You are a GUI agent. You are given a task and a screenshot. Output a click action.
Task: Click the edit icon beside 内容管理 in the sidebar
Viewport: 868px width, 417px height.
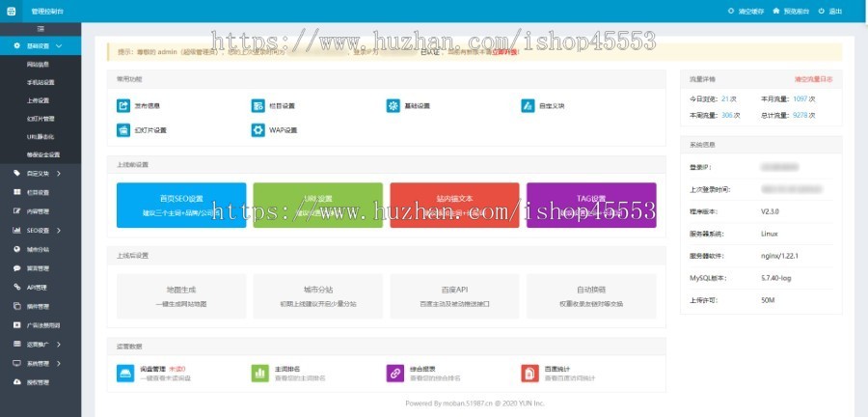[17, 211]
